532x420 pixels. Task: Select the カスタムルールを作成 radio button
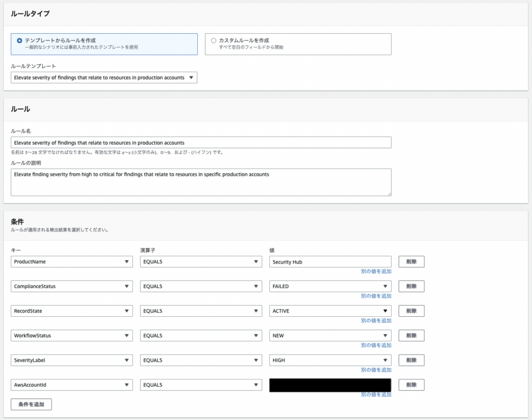[x=213, y=39]
